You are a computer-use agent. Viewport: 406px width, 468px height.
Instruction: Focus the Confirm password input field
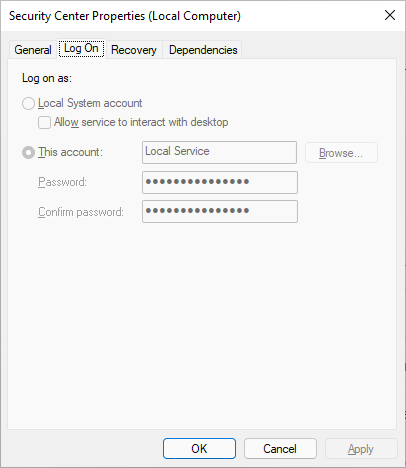click(220, 211)
